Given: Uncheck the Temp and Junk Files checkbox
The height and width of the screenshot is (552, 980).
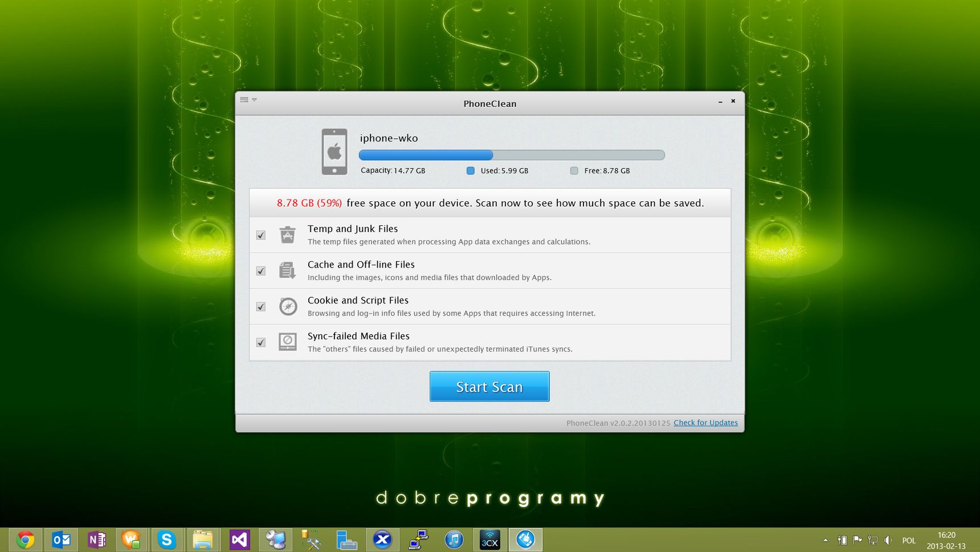Looking at the screenshot, I should (x=261, y=235).
